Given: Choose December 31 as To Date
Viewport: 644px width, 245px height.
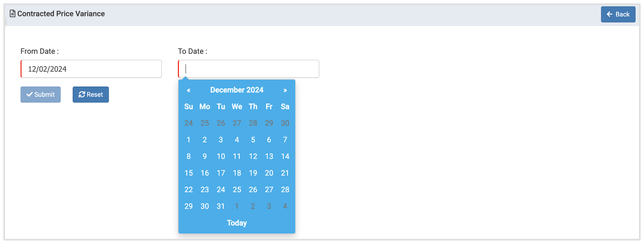Looking at the screenshot, I should click(x=221, y=206).
